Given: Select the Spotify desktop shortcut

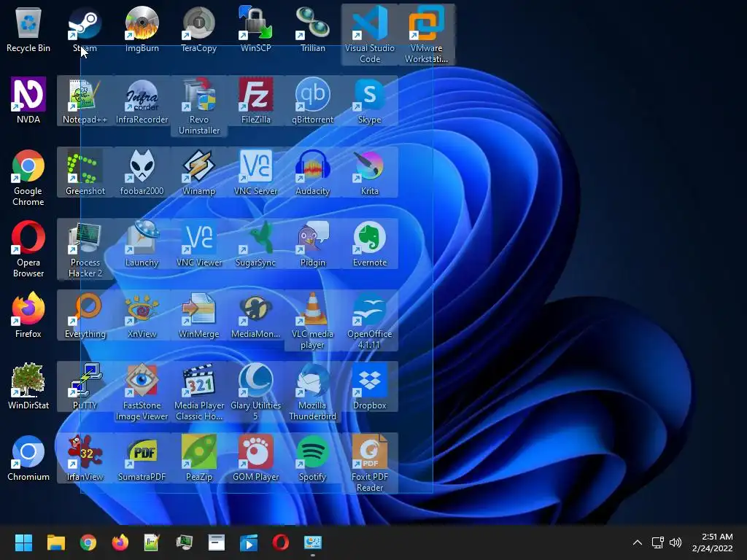Looking at the screenshot, I should 312,458.
